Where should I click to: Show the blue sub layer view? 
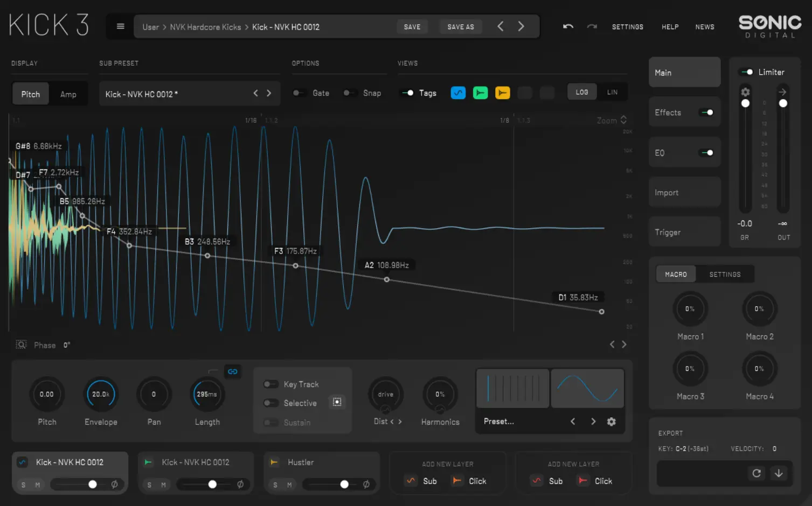coord(458,93)
